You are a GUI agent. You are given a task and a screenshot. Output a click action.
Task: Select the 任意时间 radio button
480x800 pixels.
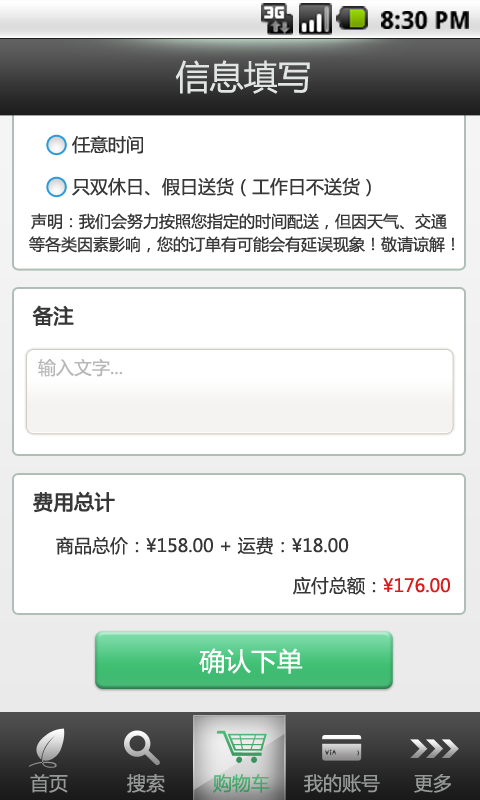[56, 145]
